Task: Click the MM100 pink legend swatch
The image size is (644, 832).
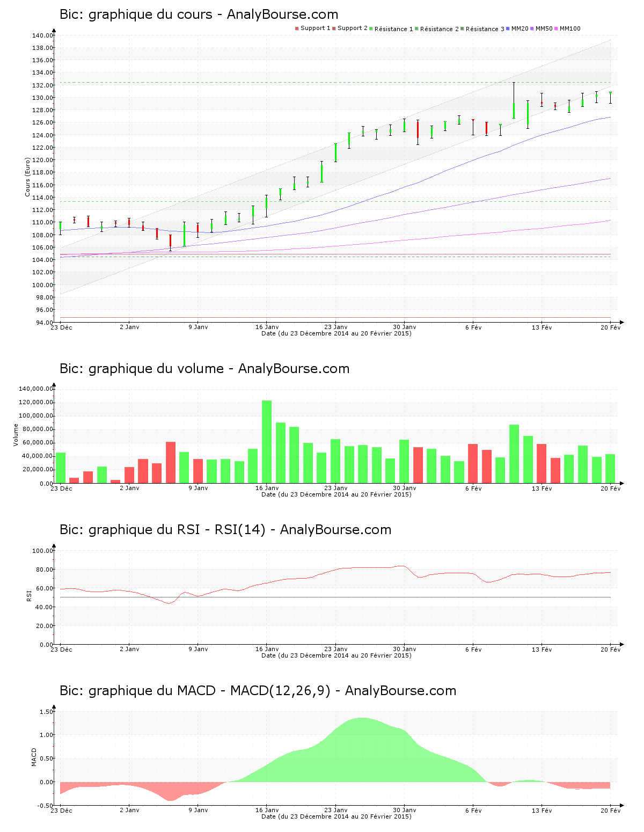Action: coord(556,28)
